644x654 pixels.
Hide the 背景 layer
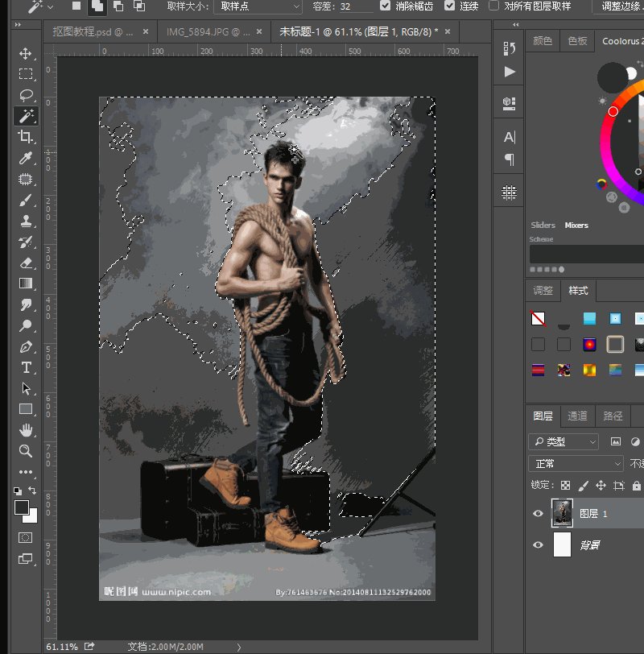point(538,545)
